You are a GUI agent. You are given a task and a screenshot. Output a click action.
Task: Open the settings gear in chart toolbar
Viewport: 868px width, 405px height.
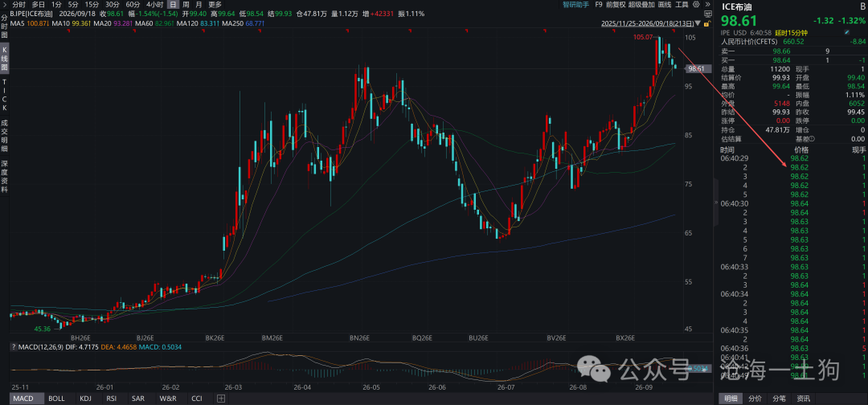coord(696,5)
